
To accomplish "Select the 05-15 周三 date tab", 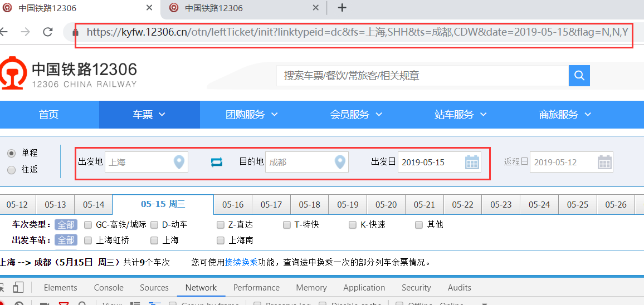I will pyautogui.click(x=163, y=204).
